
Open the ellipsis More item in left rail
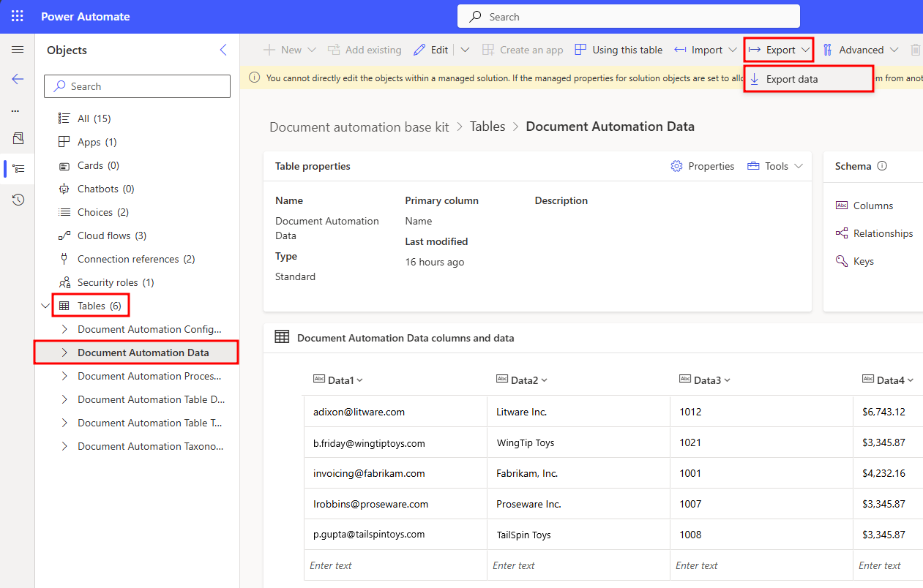click(15, 110)
